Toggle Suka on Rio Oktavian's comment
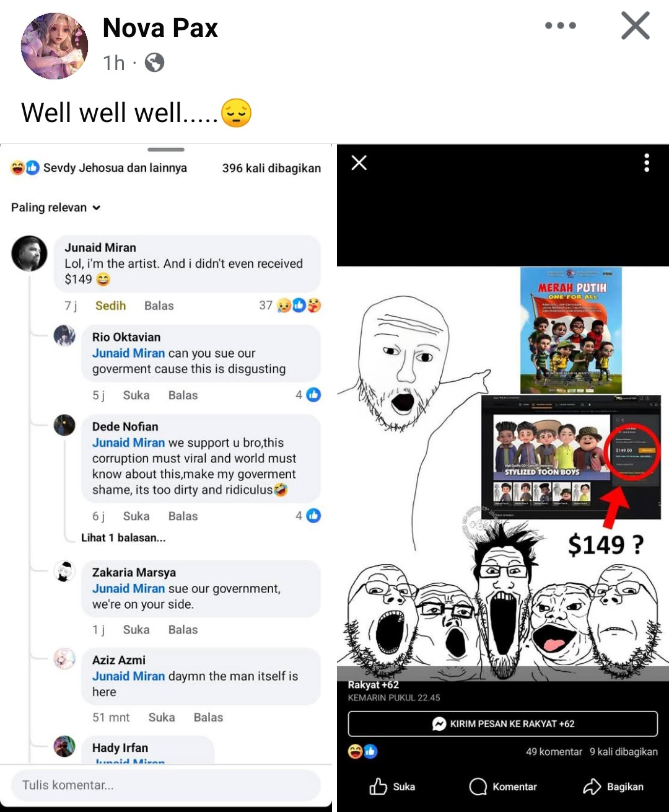This screenshot has width=669, height=812. pyautogui.click(x=136, y=395)
